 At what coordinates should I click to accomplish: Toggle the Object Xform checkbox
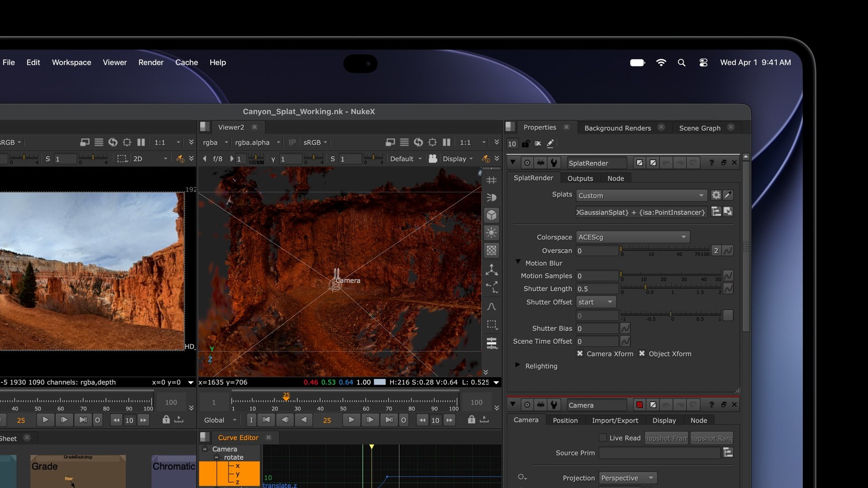[x=642, y=353]
